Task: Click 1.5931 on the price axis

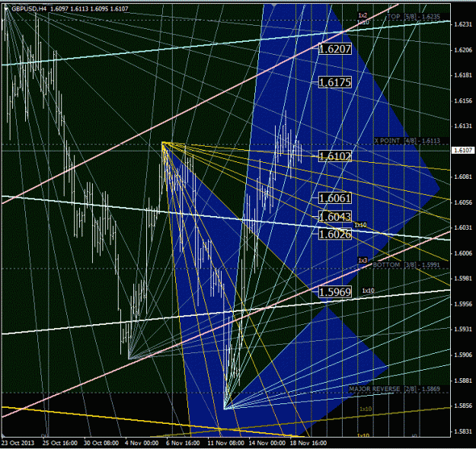Action: click(463, 330)
